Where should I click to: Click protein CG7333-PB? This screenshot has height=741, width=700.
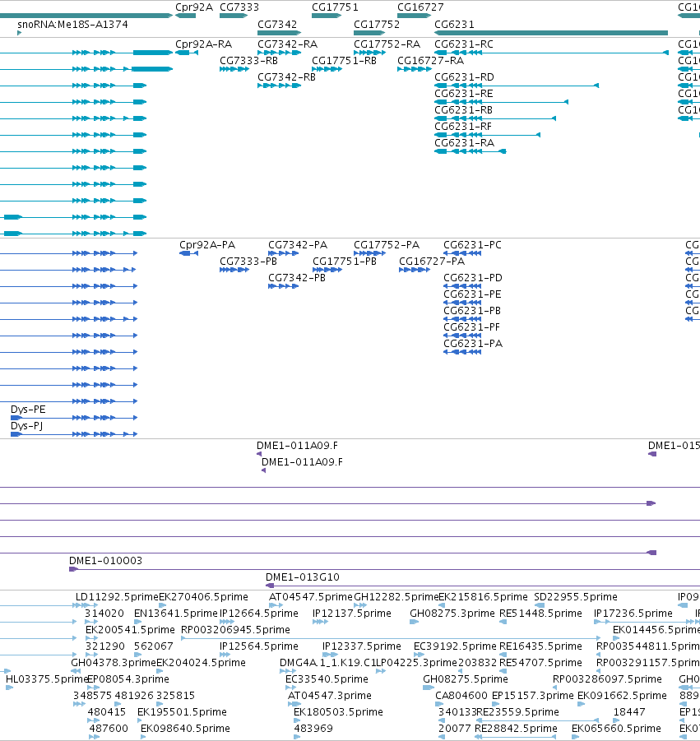(x=248, y=262)
